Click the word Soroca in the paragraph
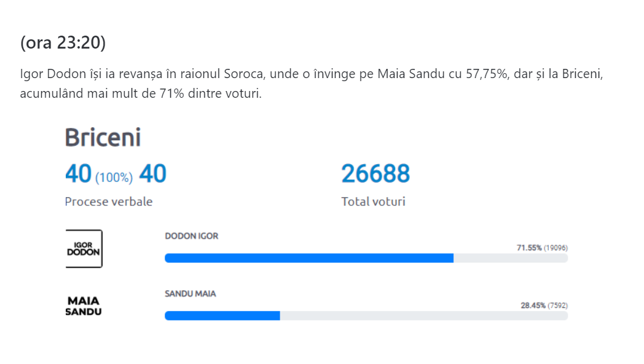This screenshot has height=364, width=644. [243, 74]
